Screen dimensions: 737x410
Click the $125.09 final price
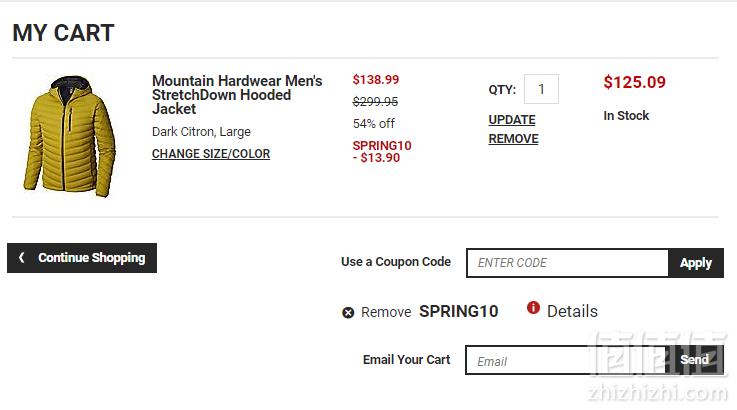coord(635,82)
